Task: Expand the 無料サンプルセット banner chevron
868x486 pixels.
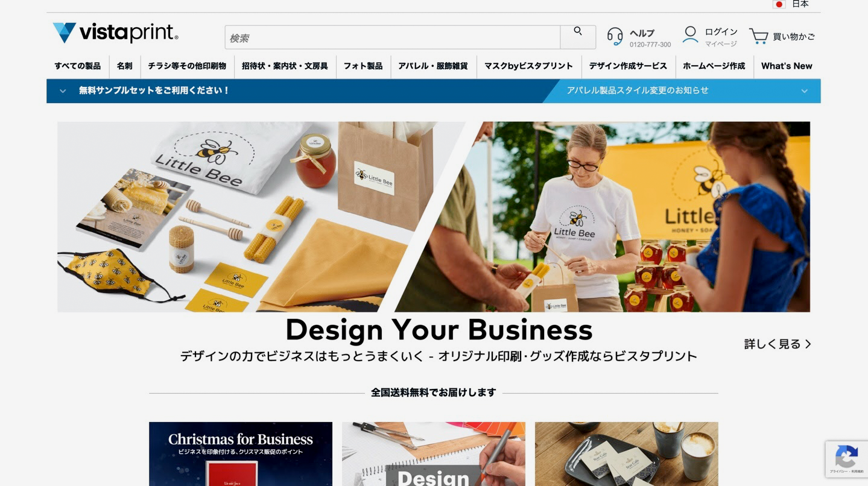Action: pos(63,91)
